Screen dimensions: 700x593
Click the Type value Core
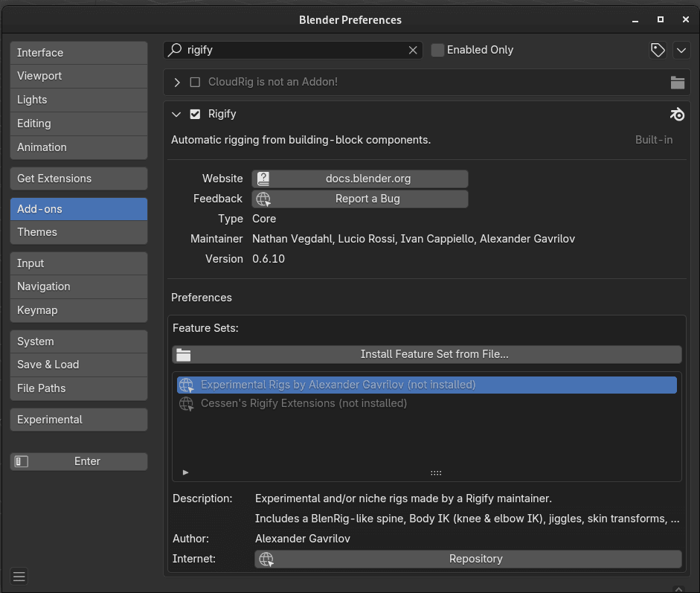click(264, 219)
